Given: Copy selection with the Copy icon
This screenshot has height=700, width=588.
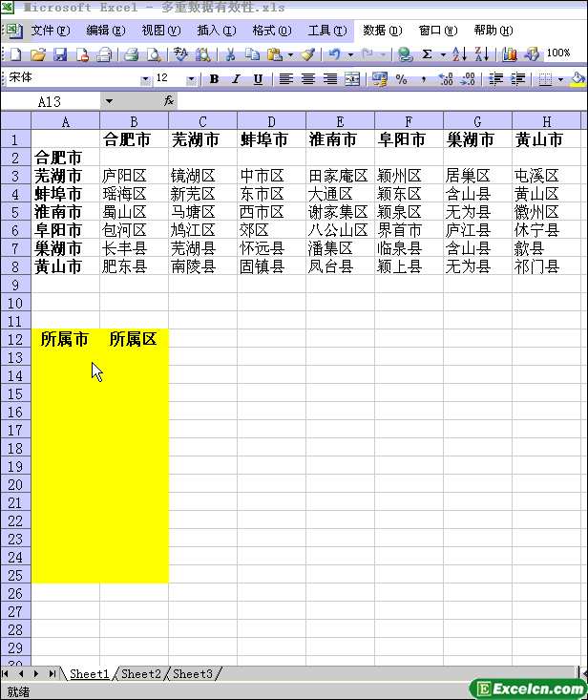Looking at the screenshot, I should pyautogui.click(x=253, y=54).
